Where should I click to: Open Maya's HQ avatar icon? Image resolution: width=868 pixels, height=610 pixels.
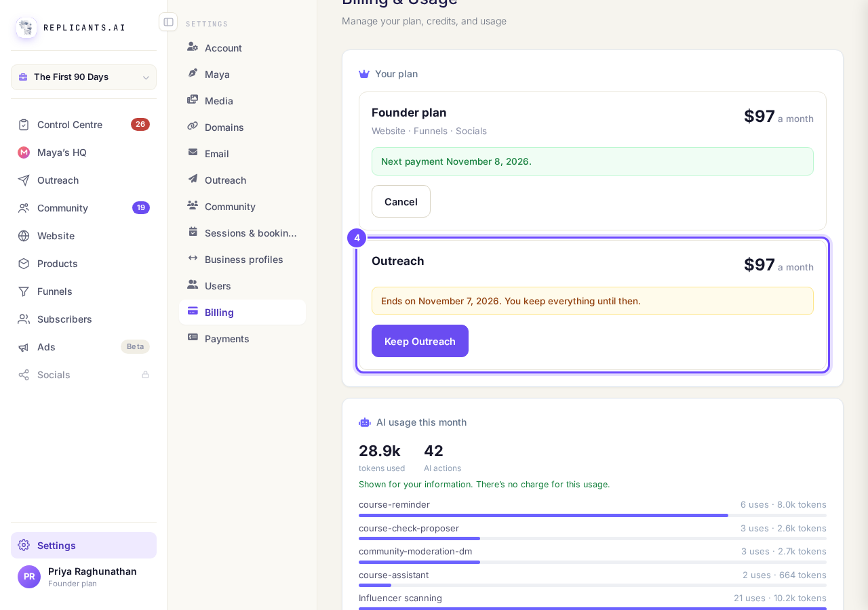click(x=24, y=152)
